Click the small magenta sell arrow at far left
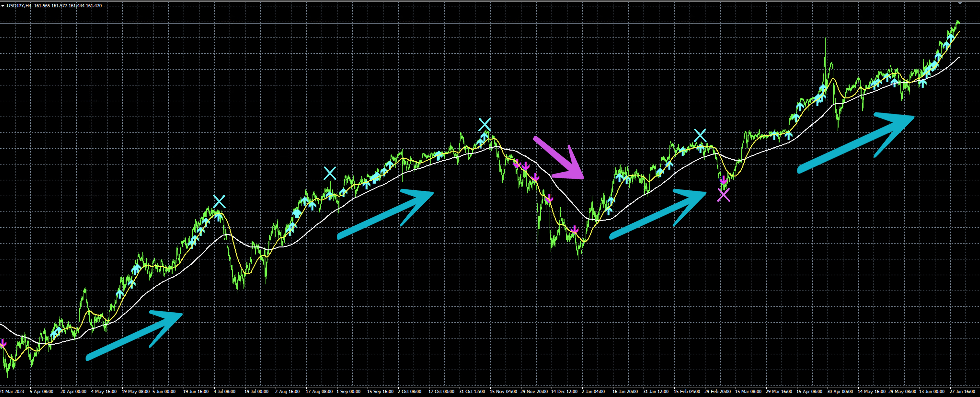The height and width of the screenshot is (397, 980). pyautogui.click(x=3, y=343)
